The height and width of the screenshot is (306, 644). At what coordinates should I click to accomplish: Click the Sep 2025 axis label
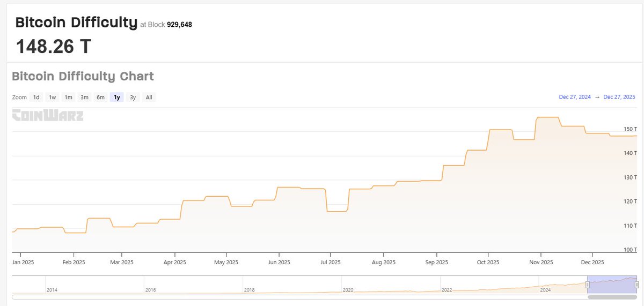click(436, 263)
